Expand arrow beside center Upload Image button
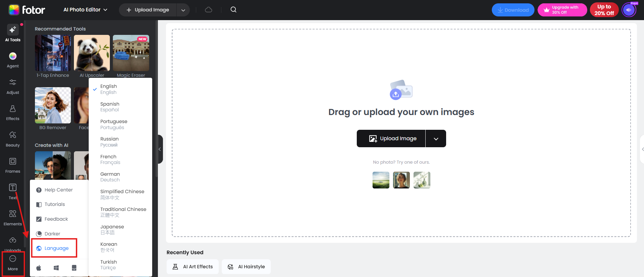Image resolution: width=644 pixels, height=277 pixels. (436, 138)
